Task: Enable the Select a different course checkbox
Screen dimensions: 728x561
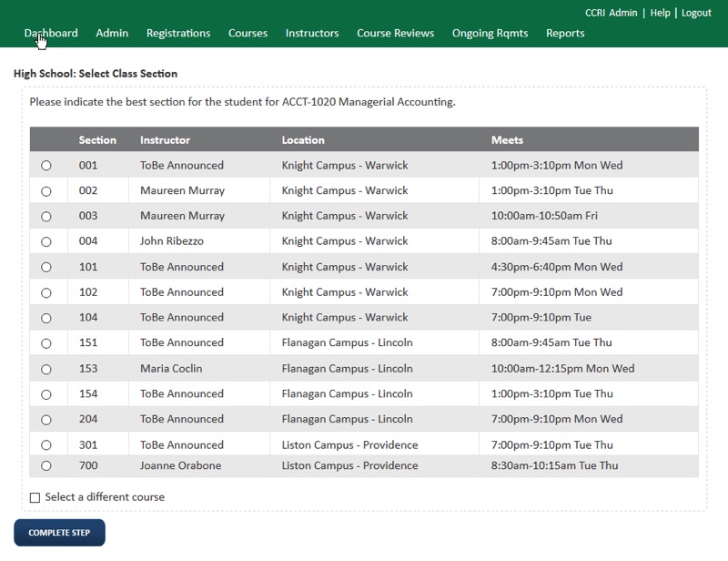Action: [35, 498]
